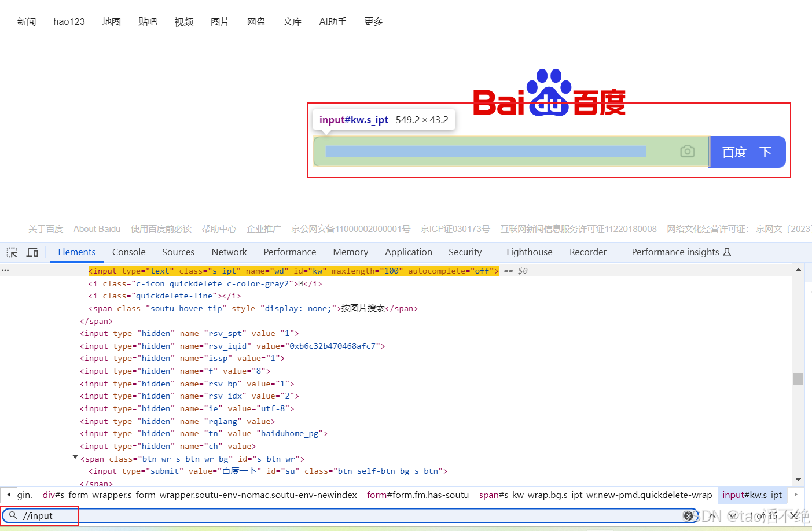Select breadcrumb span#s_kw_wrap
The image size is (812, 531).
(596, 495)
